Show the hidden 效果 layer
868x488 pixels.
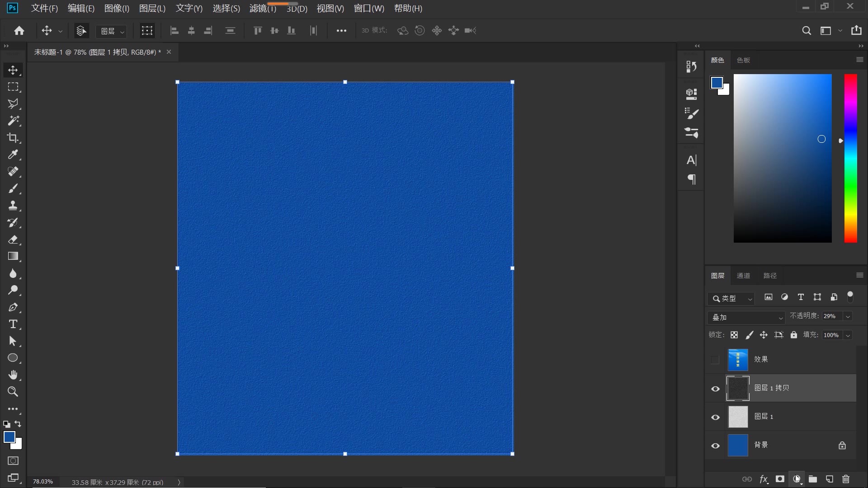715,360
